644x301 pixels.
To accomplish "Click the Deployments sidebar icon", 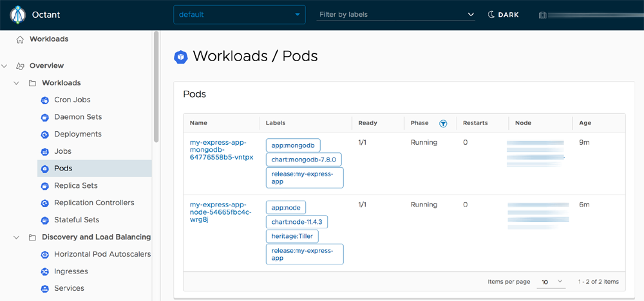I will pyautogui.click(x=45, y=134).
